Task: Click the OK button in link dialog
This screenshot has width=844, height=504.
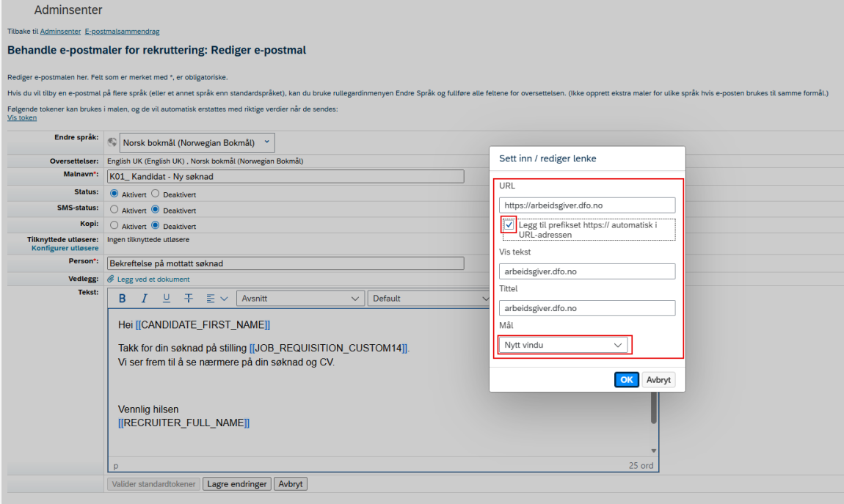Action: click(627, 380)
